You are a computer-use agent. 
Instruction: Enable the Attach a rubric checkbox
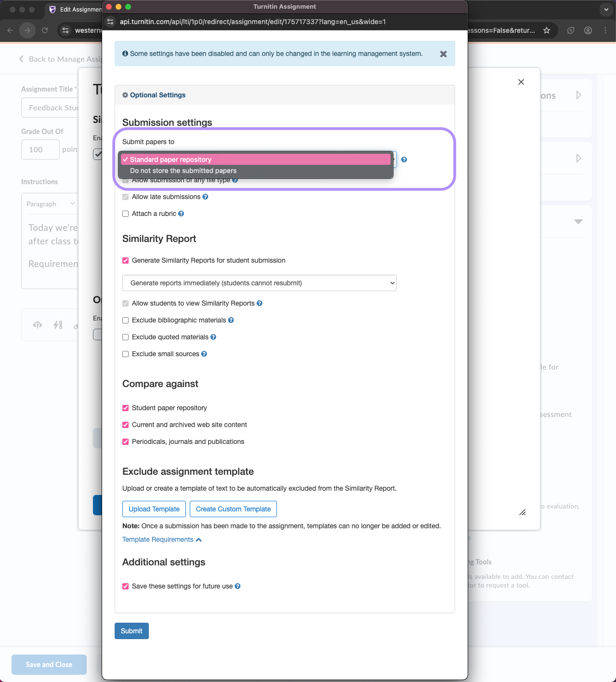[126, 214]
